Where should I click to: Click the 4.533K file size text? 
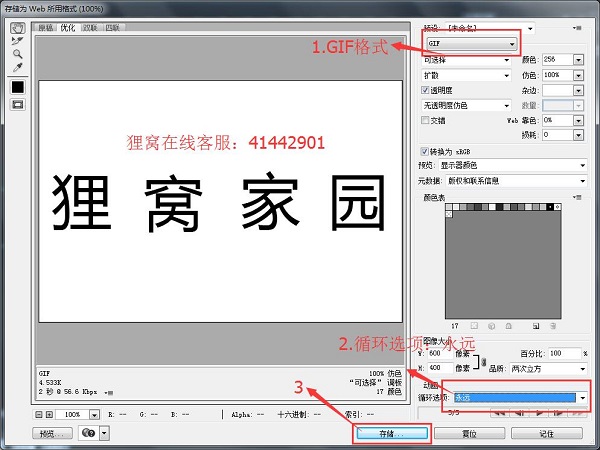[x=50, y=382]
